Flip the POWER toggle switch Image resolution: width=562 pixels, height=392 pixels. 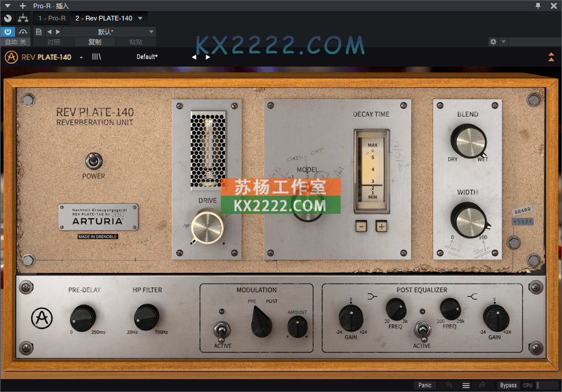[94, 161]
